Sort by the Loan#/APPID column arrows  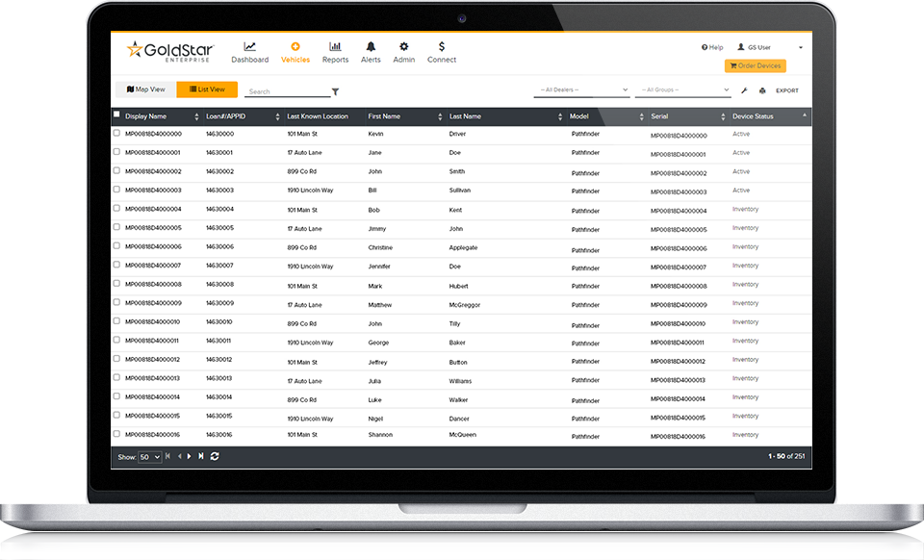pyautogui.click(x=277, y=117)
